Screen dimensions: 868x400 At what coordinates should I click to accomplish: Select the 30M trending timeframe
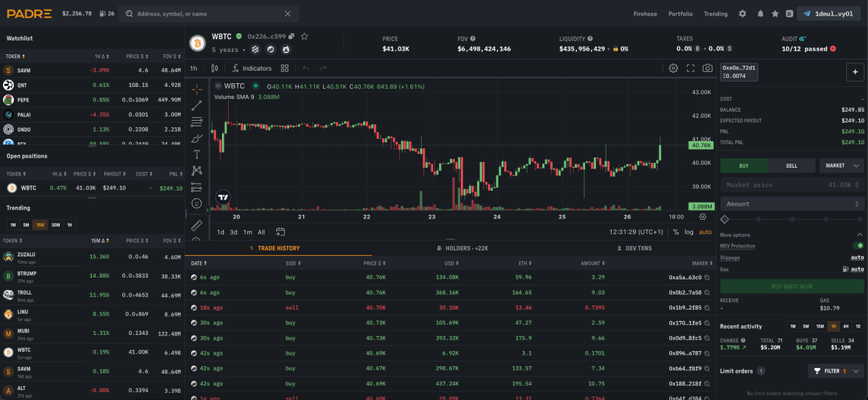(x=55, y=225)
